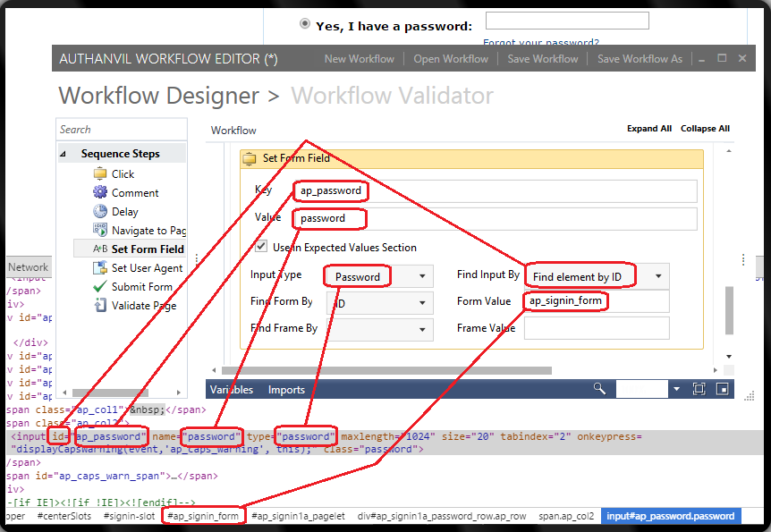Viewport: 771px width, 532px height.
Task: Select the Comment gear icon
Action: tap(100, 192)
